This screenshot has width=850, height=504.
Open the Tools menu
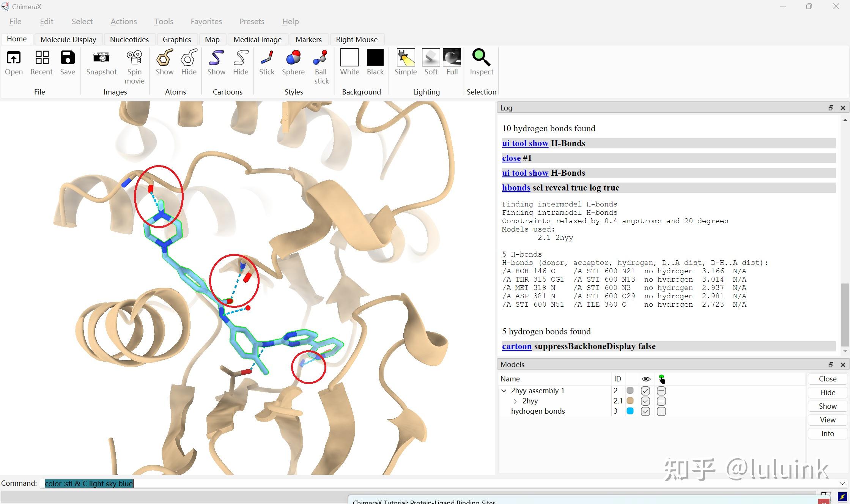164,22
